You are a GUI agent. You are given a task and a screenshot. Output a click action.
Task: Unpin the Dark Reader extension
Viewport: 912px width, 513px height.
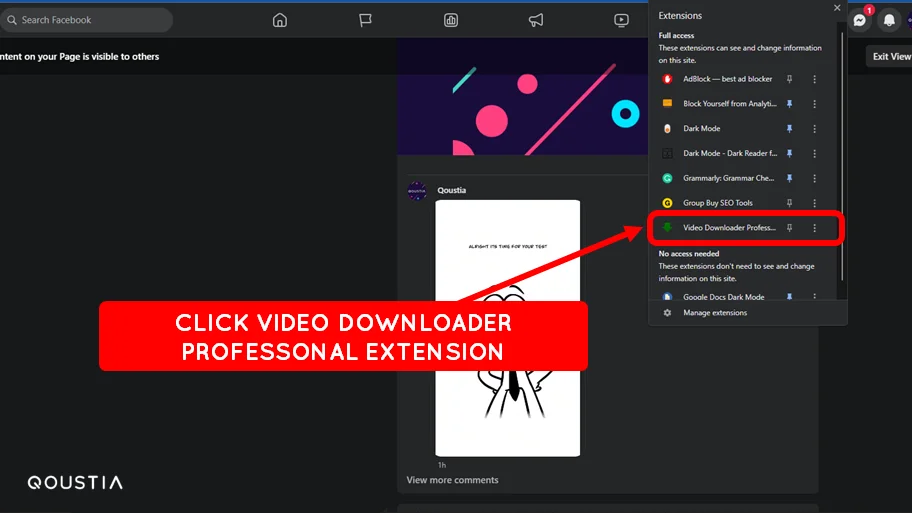pyautogui.click(x=789, y=154)
